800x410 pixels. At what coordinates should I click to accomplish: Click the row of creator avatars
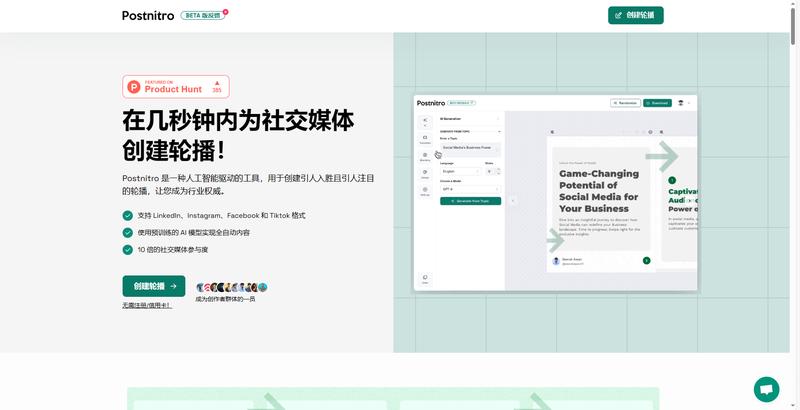[232, 287]
